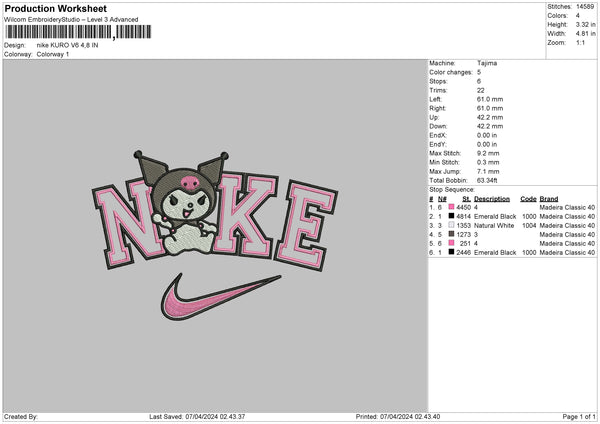Select the Natural White color swatch

(x=452, y=225)
